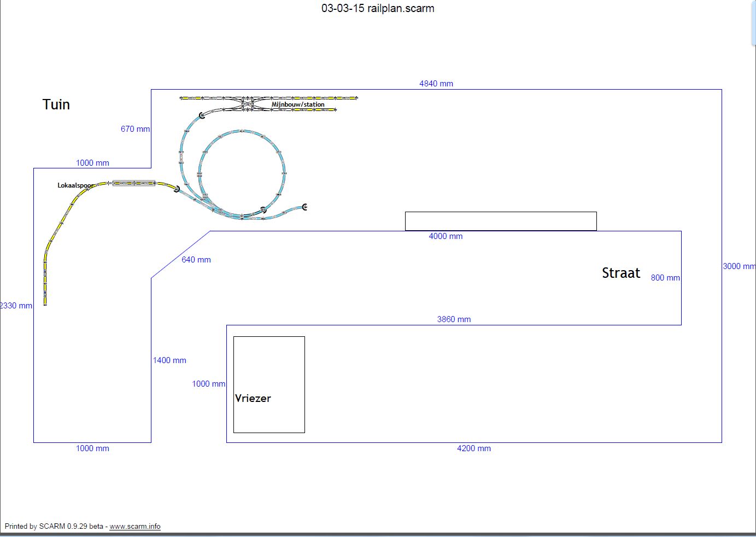This screenshot has width=756, height=537.
Task: Click the 670 mm dimension label
Action: [x=135, y=129]
